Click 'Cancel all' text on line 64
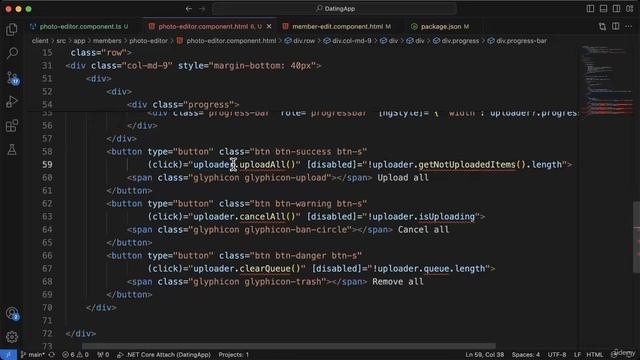The image size is (640, 360). (x=423, y=230)
